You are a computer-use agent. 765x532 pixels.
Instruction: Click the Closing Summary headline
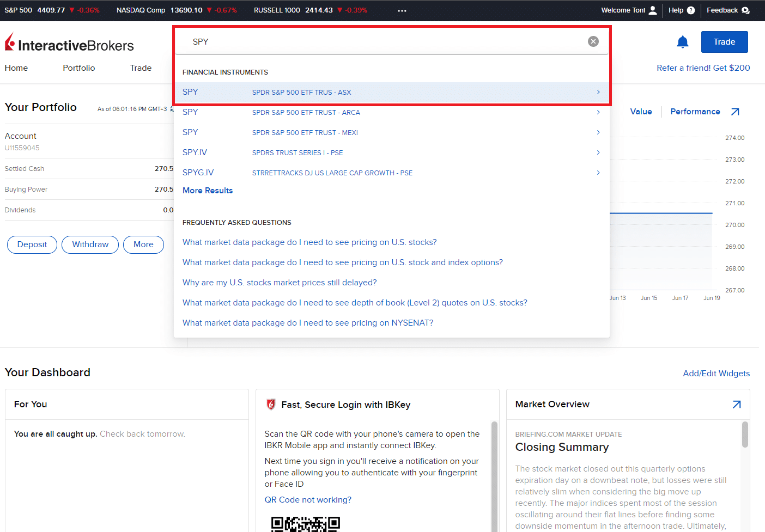[x=562, y=447]
